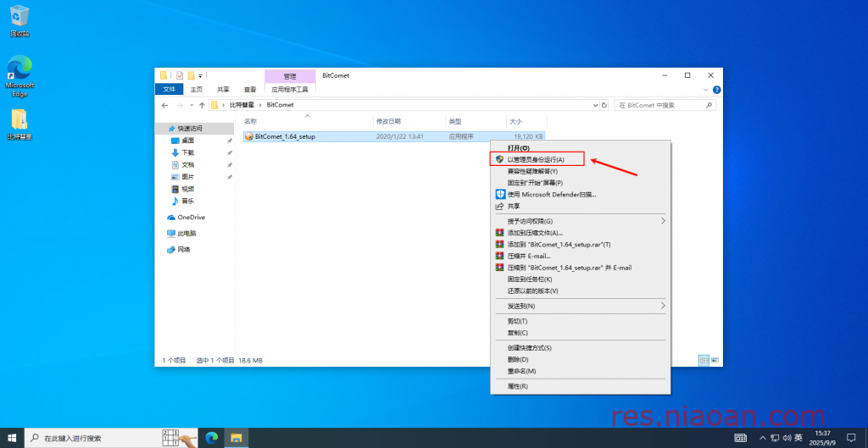The width and height of the screenshot is (868, 448).
Task: Click the search magnifier icon in Explorer
Action: [x=709, y=105]
